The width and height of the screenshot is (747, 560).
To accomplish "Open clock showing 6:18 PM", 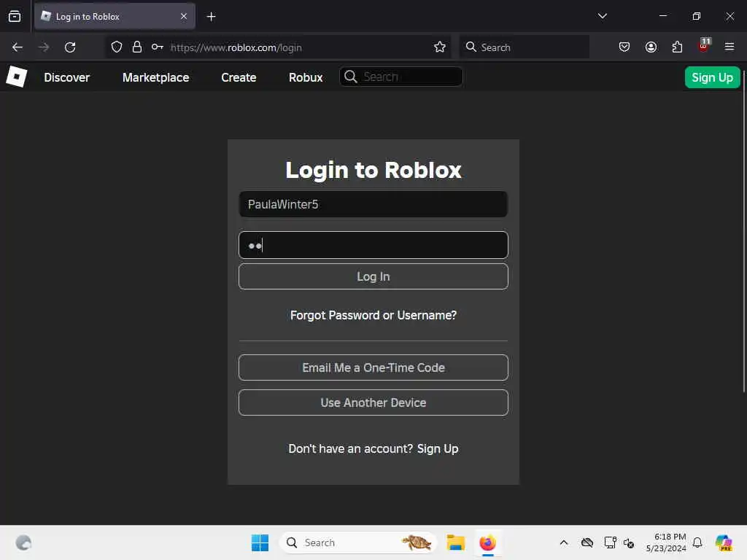I will click(x=665, y=542).
